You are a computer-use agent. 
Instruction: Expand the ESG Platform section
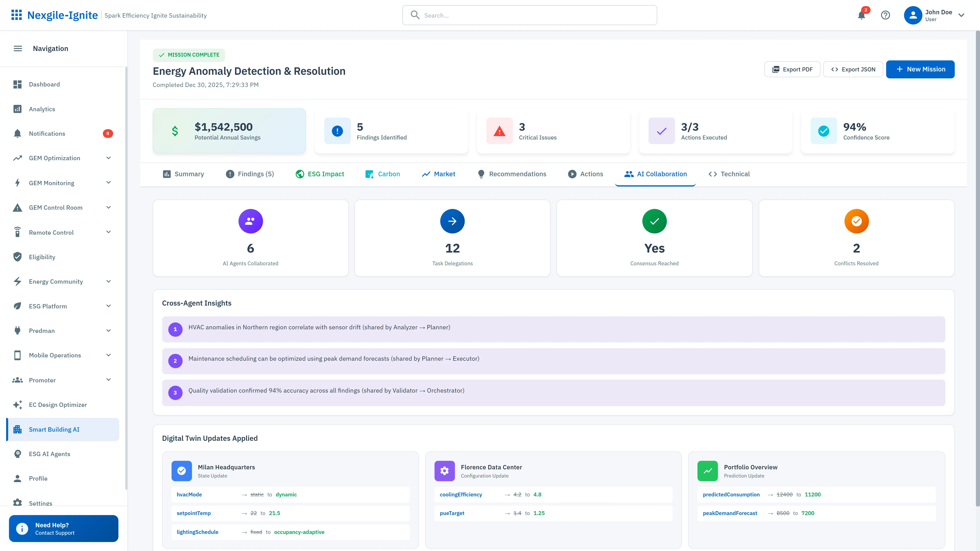[108, 306]
